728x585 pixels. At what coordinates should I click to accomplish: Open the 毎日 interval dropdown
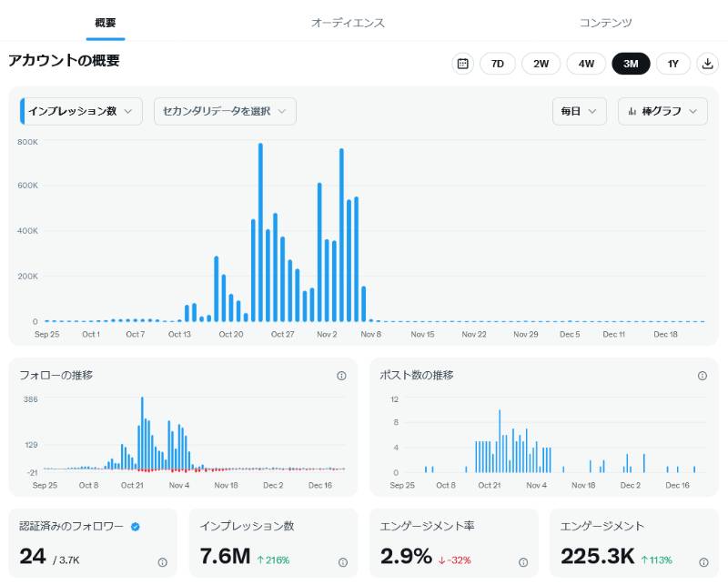pos(579,111)
